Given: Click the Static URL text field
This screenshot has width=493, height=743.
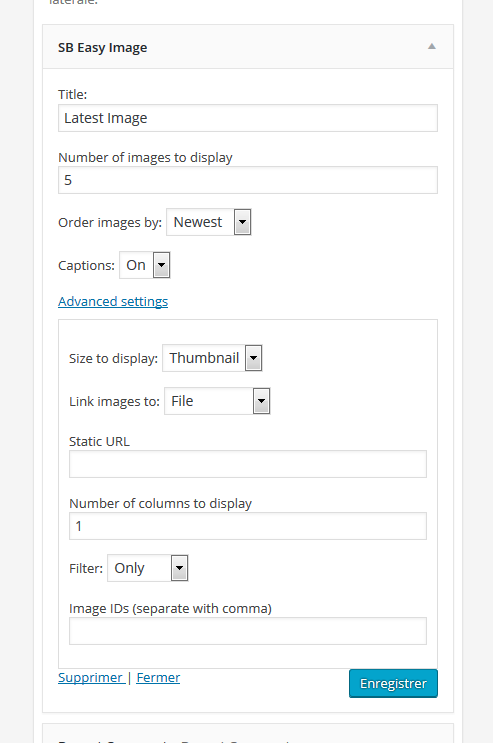Looking at the screenshot, I should [x=248, y=464].
